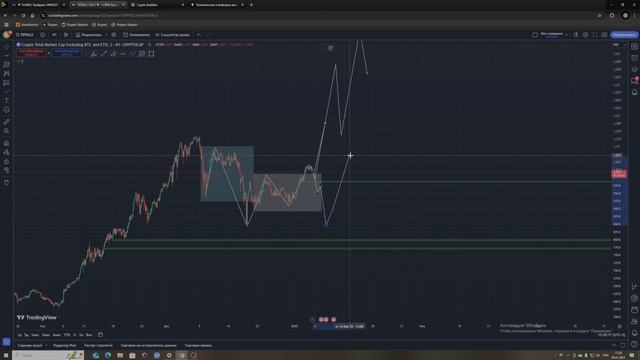Image resolution: width=640 pixels, height=360 pixels.
Task: Open the Торговая панель tab
Action: [198, 346]
